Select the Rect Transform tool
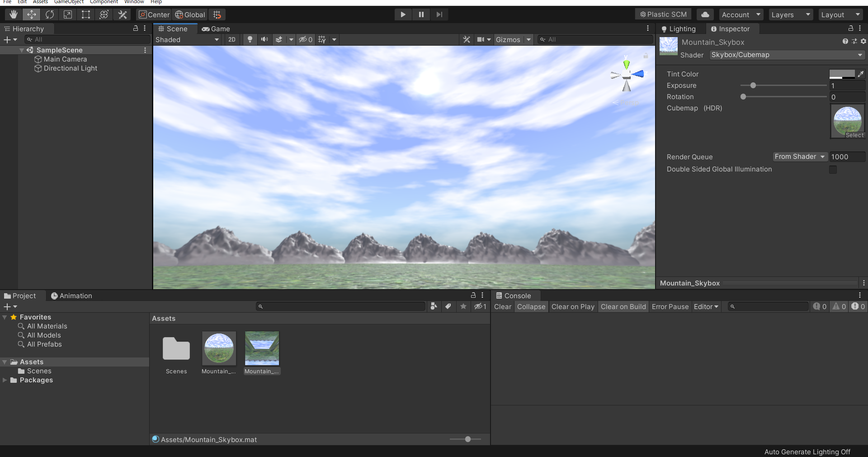 click(86, 14)
